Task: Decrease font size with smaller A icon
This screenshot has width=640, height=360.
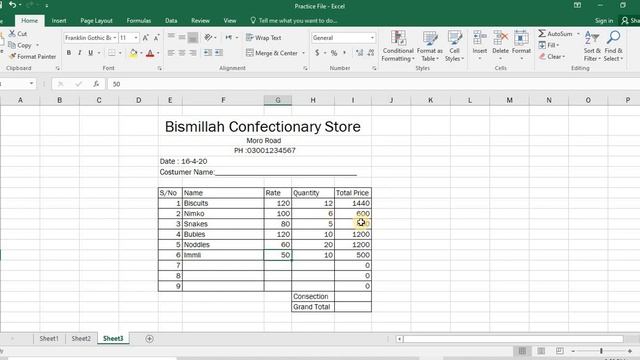Action: coord(156,38)
